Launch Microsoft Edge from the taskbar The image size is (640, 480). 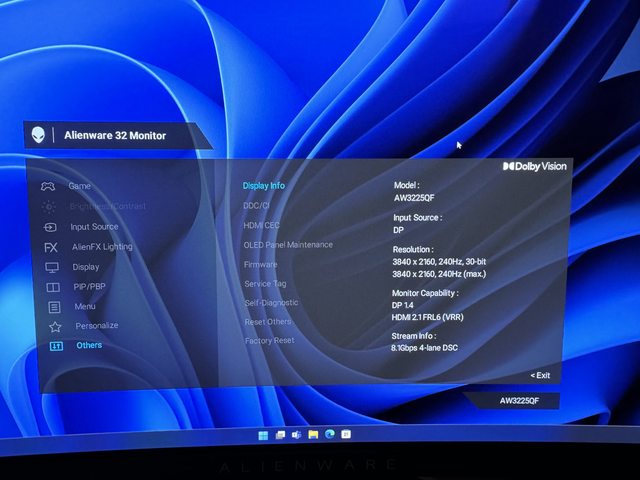tap(329, 436)
